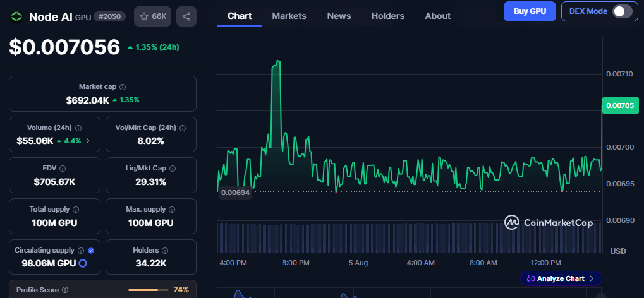Show Liq/Mkt Cap info icon
644x298 pixels.
pos(173,169)
